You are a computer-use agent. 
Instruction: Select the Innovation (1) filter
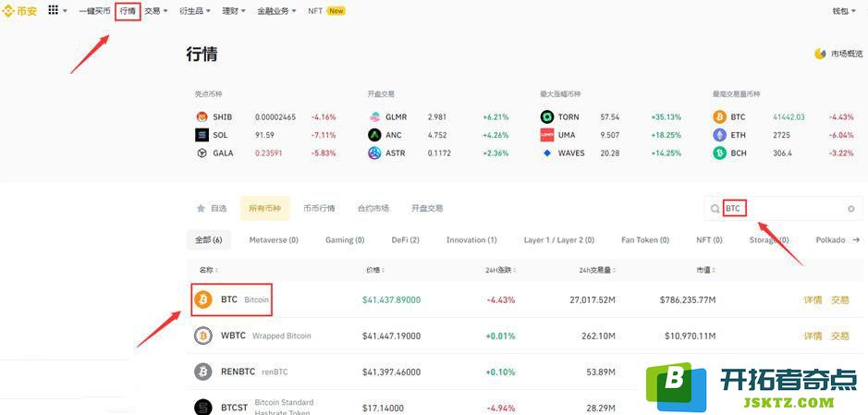(471, 240)
